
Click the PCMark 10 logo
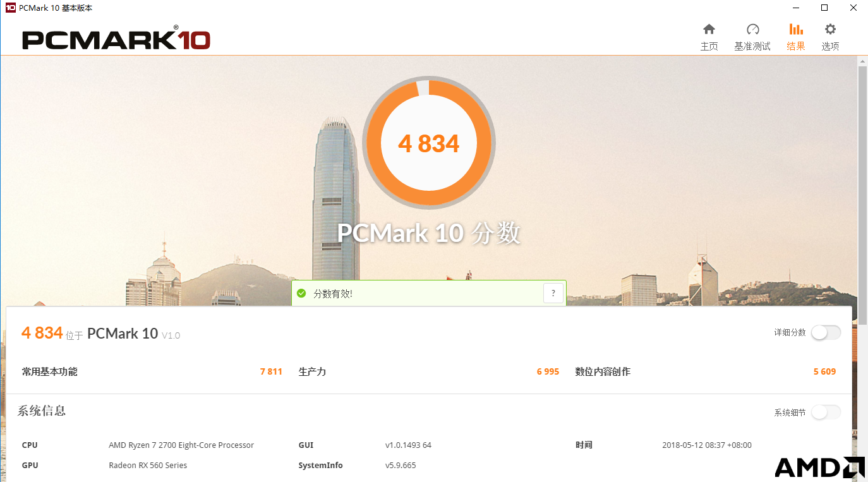tap(116, 39)
